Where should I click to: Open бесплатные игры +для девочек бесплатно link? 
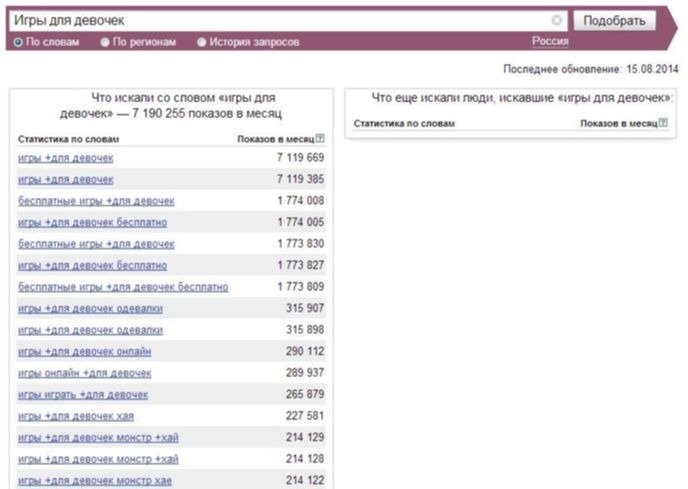[x=123, y=287]
